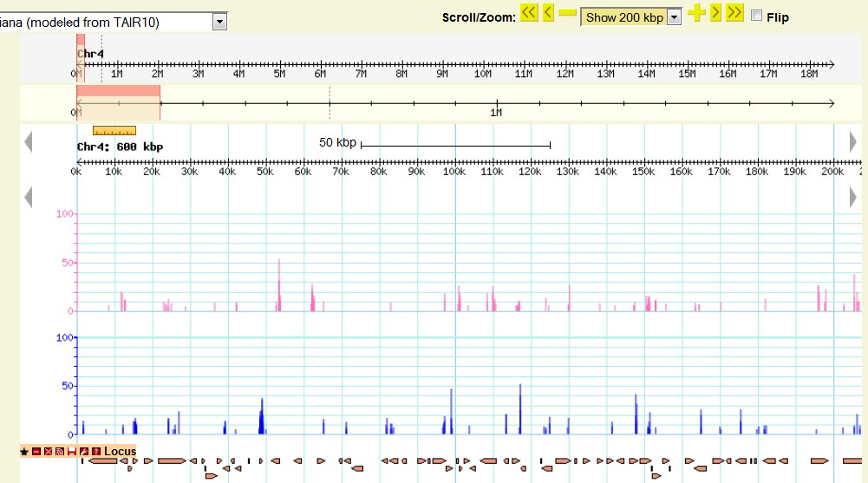Click the left pan arrow beside Chr4 ruler

coord(29,141)
